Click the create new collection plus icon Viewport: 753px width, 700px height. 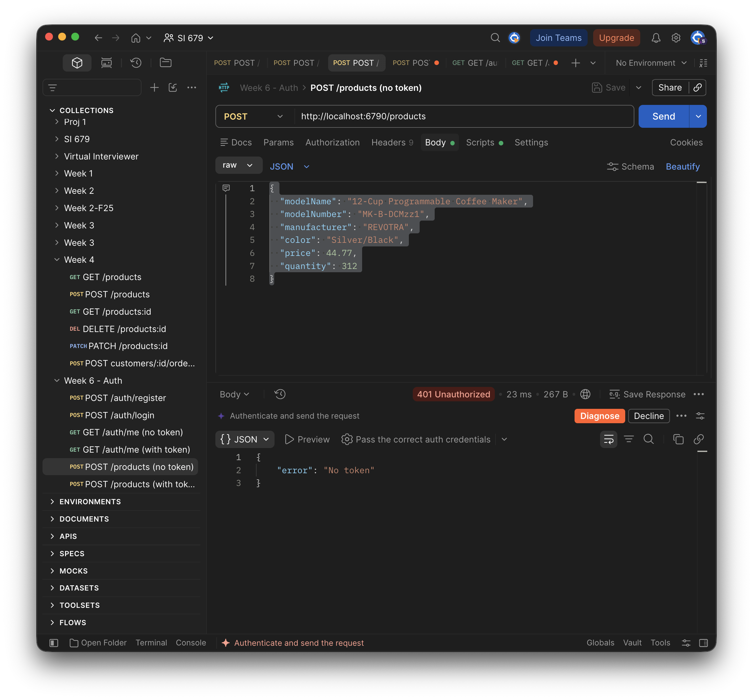154,88
